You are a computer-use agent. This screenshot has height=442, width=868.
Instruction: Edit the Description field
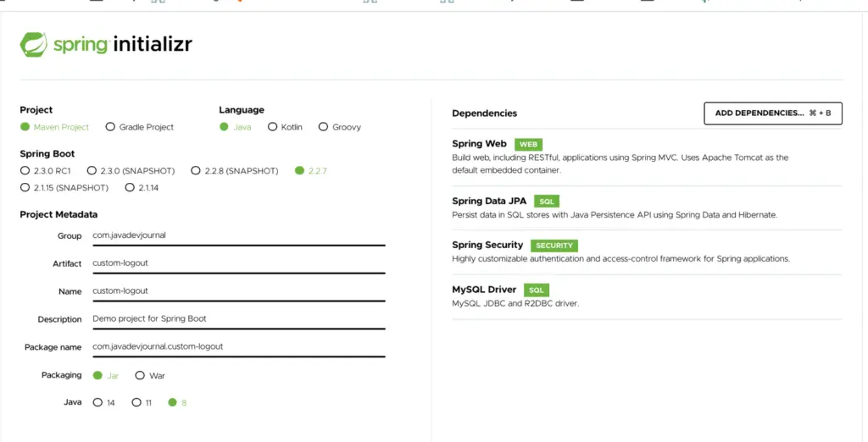pos(238,319)
